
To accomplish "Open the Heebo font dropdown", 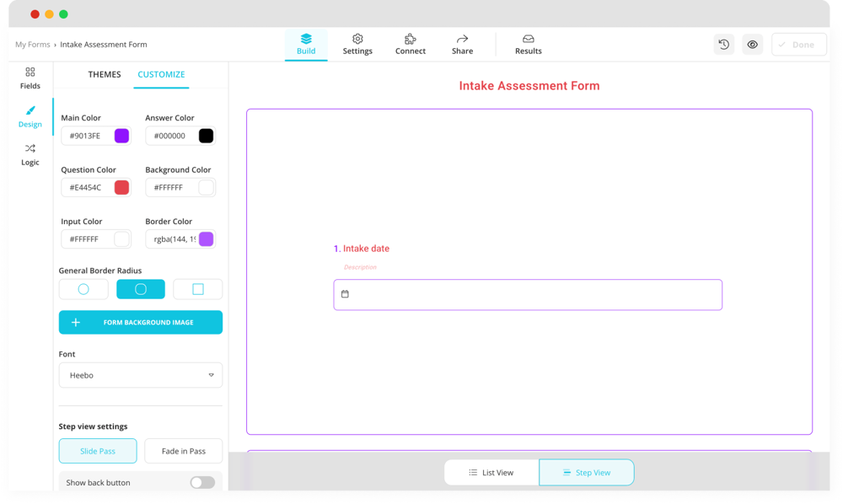I will click(x=140, y=375).
